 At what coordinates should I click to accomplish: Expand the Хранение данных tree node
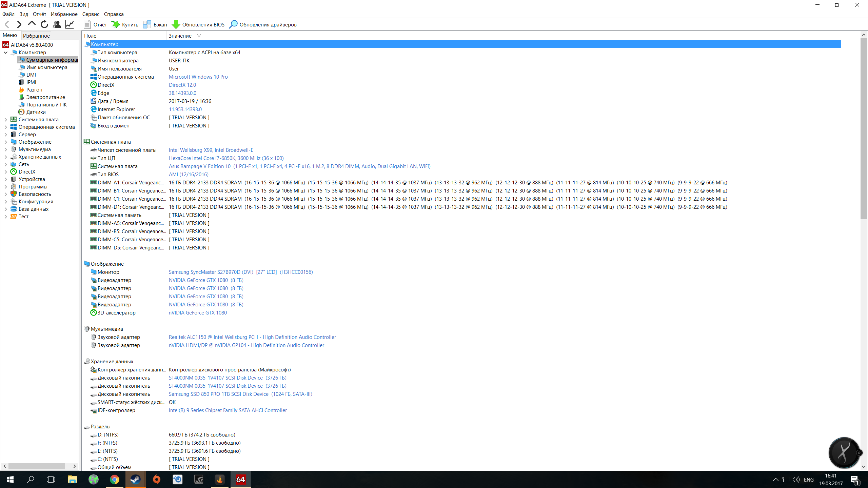point(5,157)
